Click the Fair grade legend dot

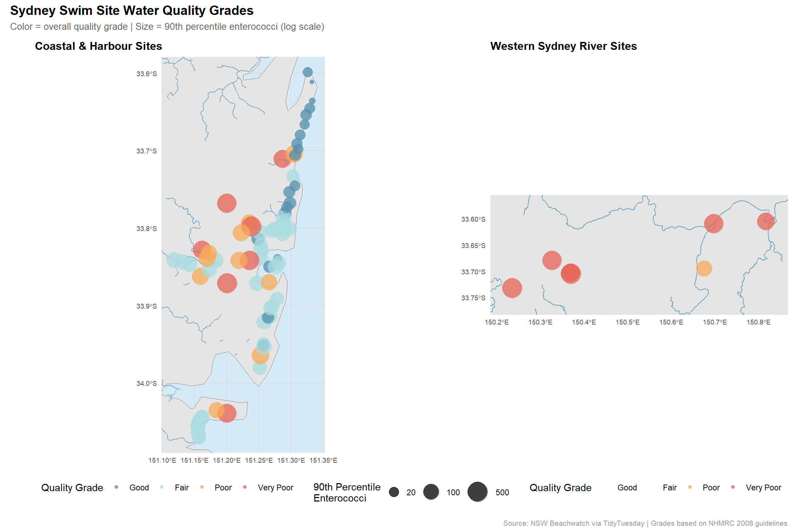162,487
